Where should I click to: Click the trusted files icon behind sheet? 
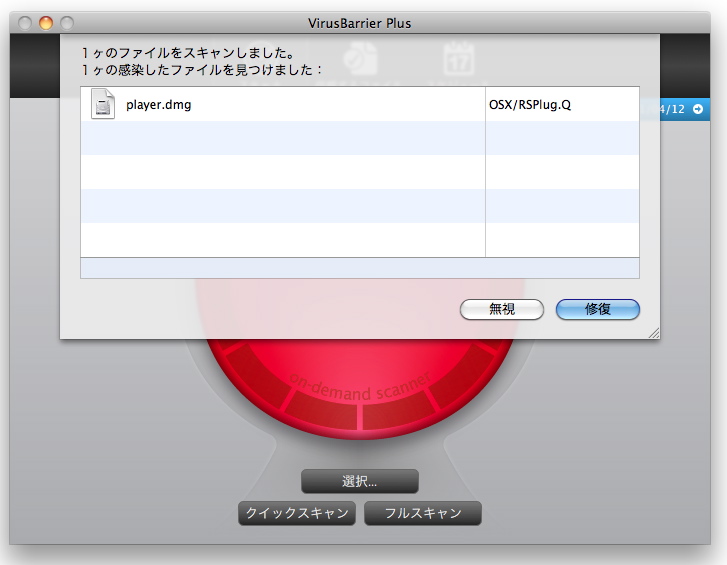tap(360, 58)
